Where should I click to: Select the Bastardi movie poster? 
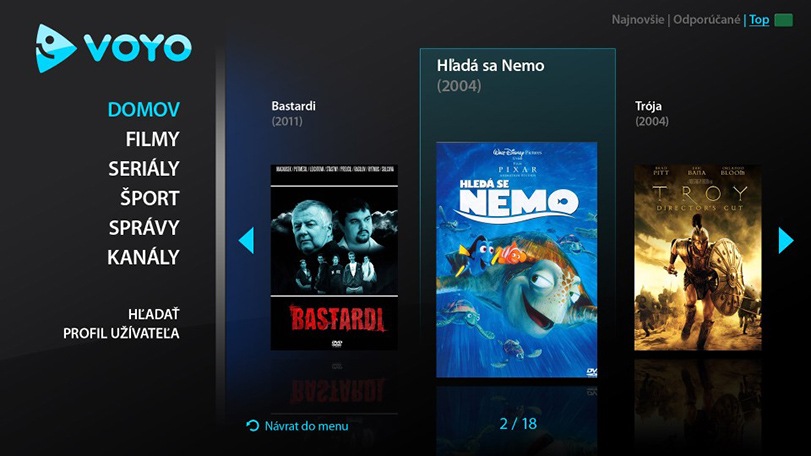click(x=334, y=257)
